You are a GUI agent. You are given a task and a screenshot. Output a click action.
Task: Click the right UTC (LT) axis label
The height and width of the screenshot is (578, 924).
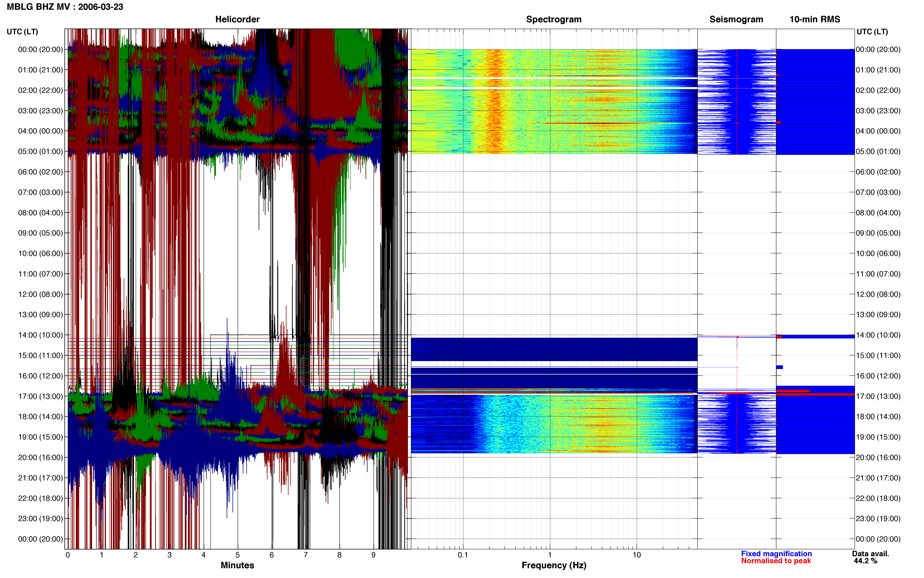click(x=872, y=32)
